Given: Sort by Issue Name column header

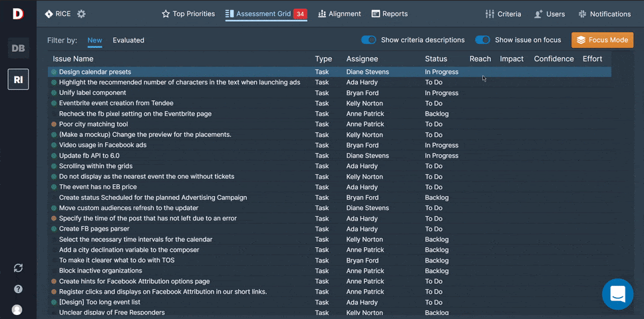Looking at the screenshot, I should tap(73, 58).
